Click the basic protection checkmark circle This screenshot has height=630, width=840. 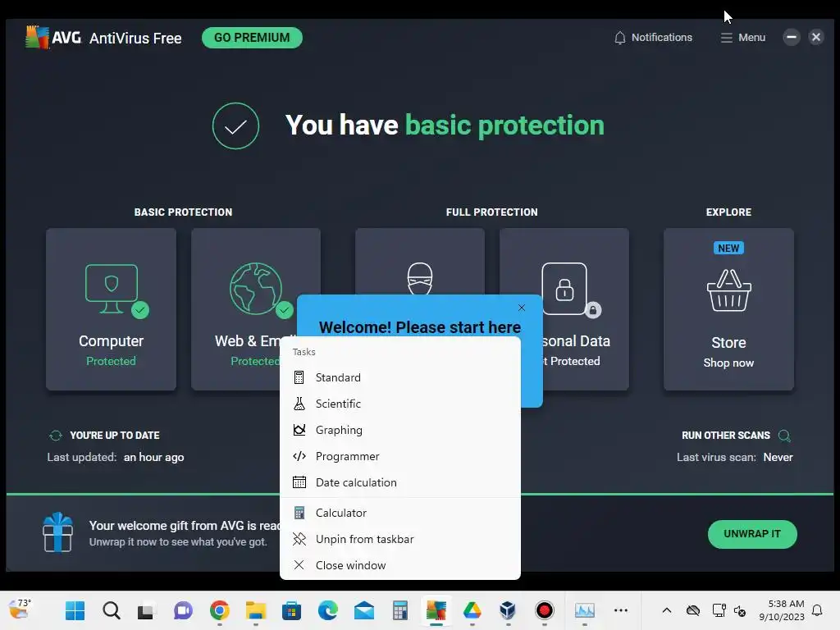click(235, 126)
